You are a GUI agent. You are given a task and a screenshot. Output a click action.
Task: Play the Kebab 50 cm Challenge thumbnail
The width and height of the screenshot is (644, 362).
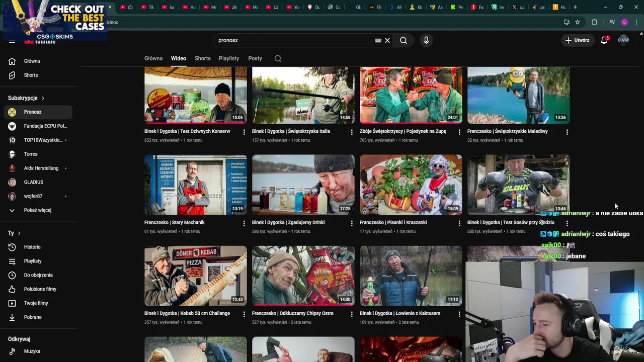pos(196,276)
